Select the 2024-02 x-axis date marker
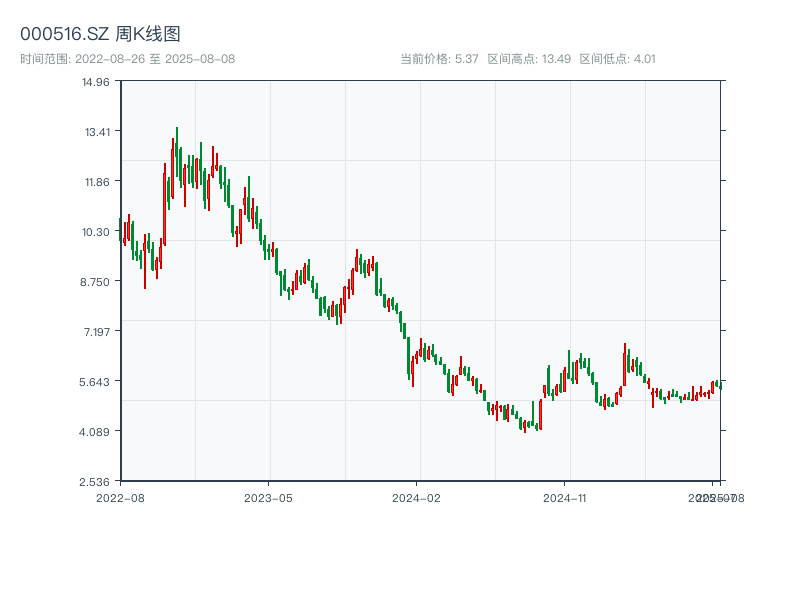The image size is (800, 600). click(x=417, y=497)
